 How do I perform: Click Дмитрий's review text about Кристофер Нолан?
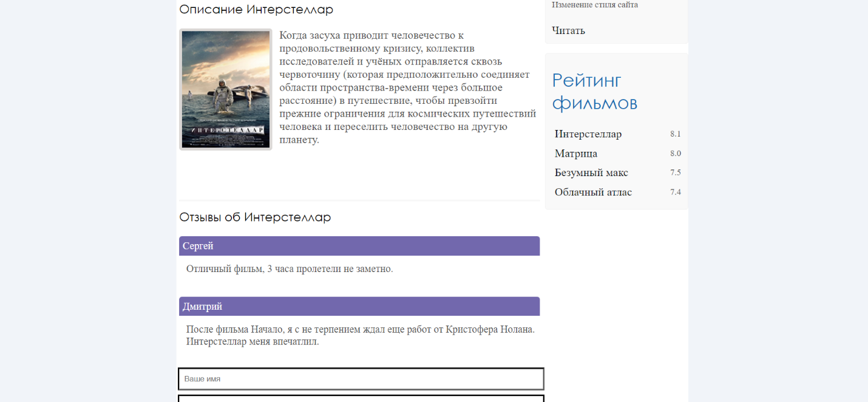pos(361,336)
